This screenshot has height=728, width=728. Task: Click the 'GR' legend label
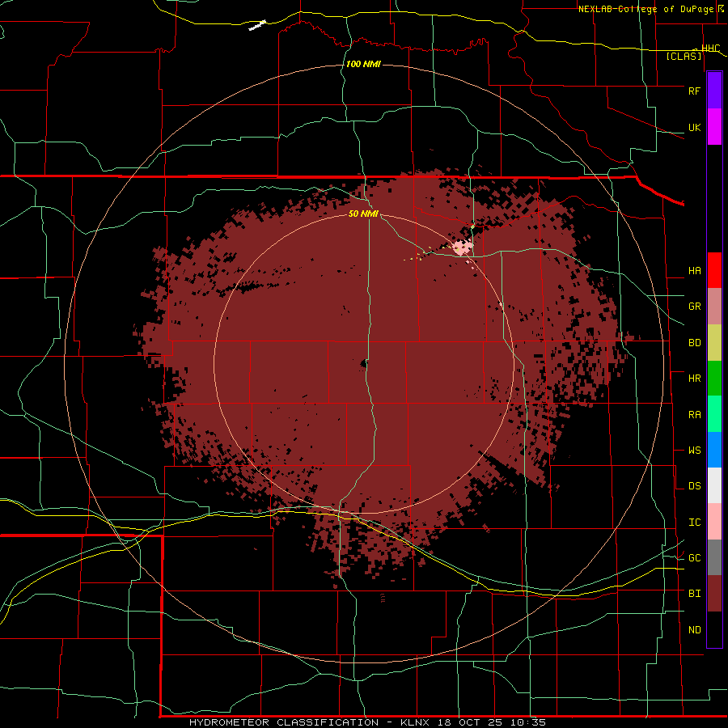tap(694, 307)
